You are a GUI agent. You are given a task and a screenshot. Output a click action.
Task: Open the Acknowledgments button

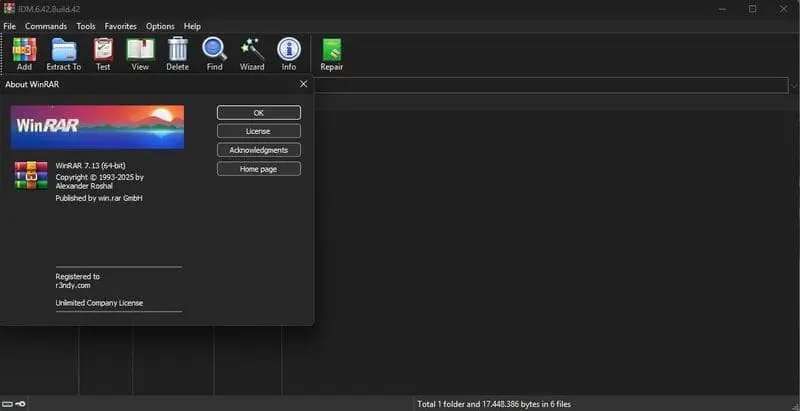coord(259,150)
